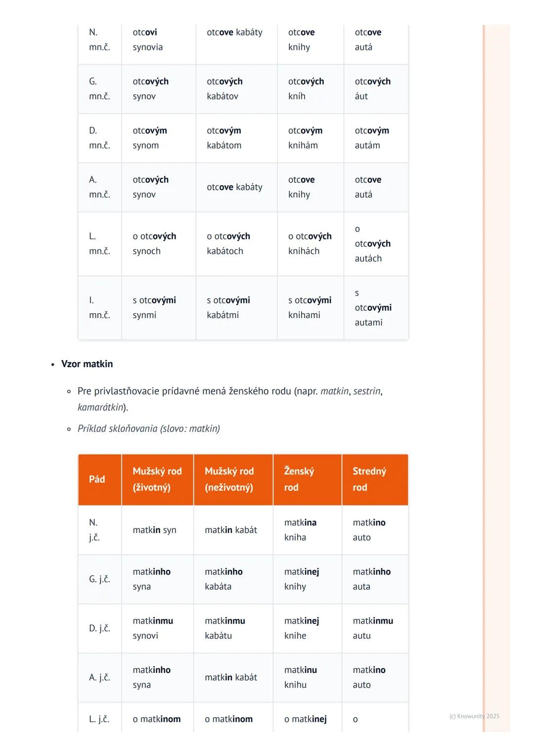
Task: Click the "(c) Knowunity 2025" copyright text
Action: point(474,716)
